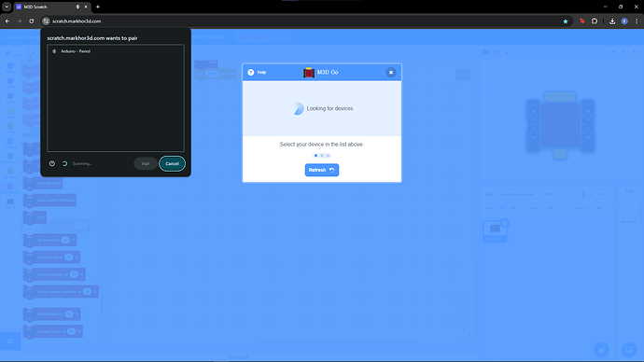Viewport: 644px width, 362px height.
Task: Click the first pagination dot below device list
Action: (x=315, y=156)
